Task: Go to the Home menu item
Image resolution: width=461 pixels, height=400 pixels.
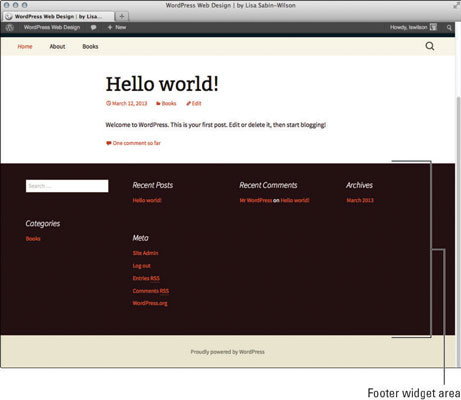Action: [25, 46]
